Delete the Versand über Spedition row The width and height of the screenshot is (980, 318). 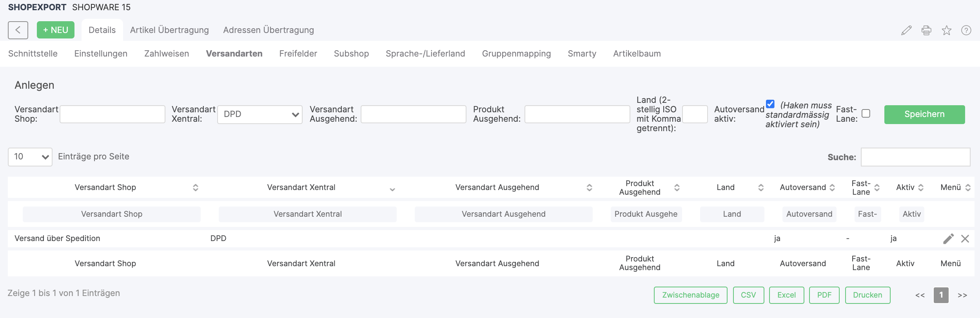(965, 239)
